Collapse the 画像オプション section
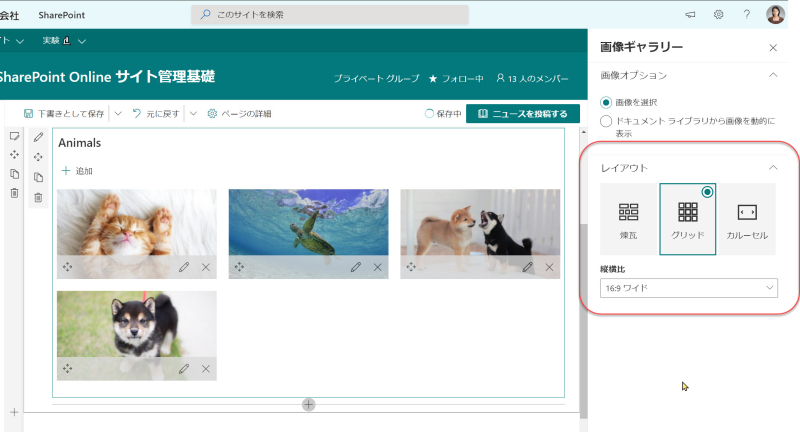Image resolution: width=800 pixels, height=432 pixels. coord(773,75)
